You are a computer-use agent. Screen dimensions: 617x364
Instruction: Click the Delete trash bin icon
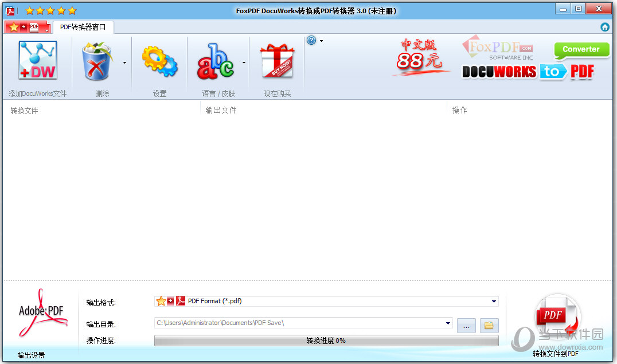tap(97, 61)
